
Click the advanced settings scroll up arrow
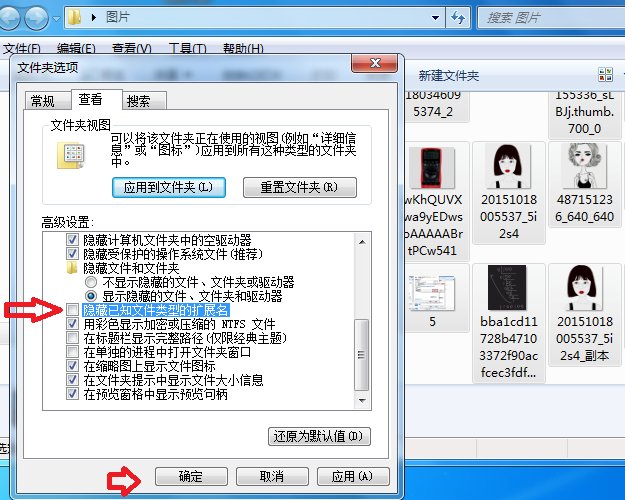[362, 242]
